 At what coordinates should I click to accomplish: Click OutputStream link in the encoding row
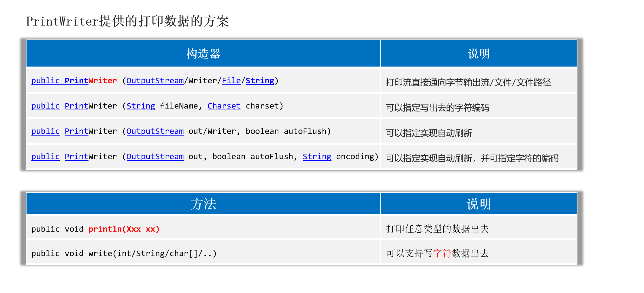coord(155,156)
